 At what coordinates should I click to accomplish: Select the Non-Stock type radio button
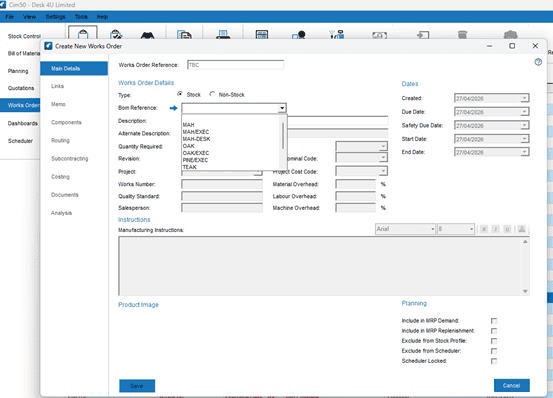[x=212, y=94]
